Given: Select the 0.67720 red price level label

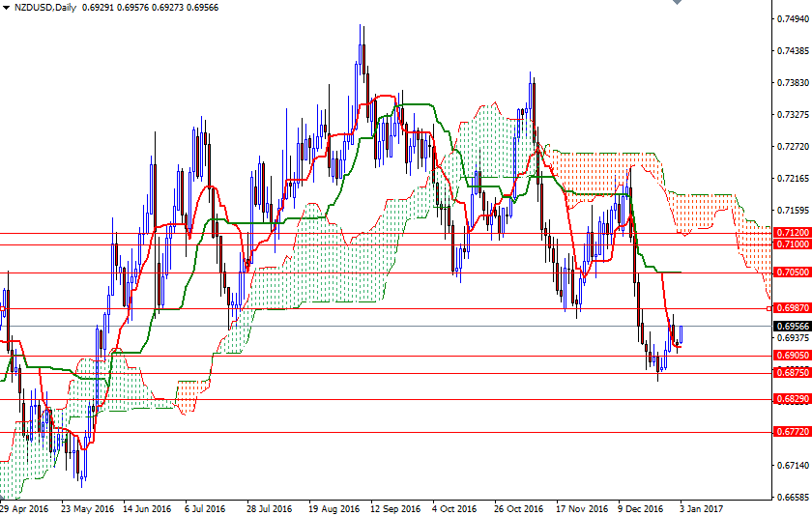Looking at the screenshot, I should pyautogui.click(x=792, y=432).
